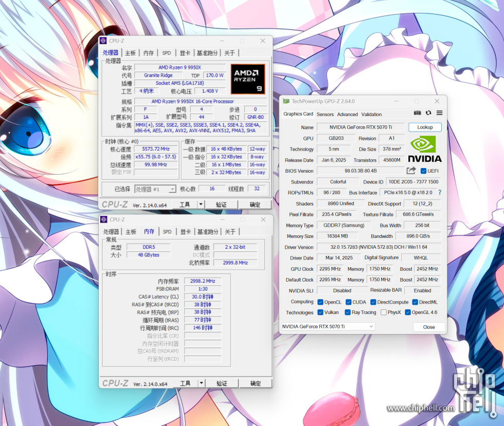Click the 名字 field AMD Ryzen 9 9950X

tap(179, 67)
